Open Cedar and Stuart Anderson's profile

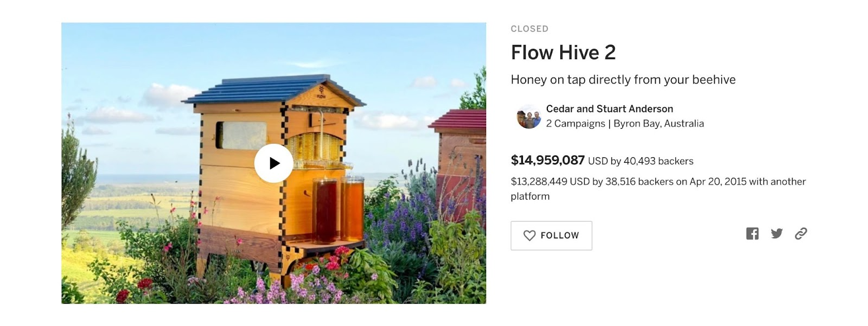tap(609, 109)
